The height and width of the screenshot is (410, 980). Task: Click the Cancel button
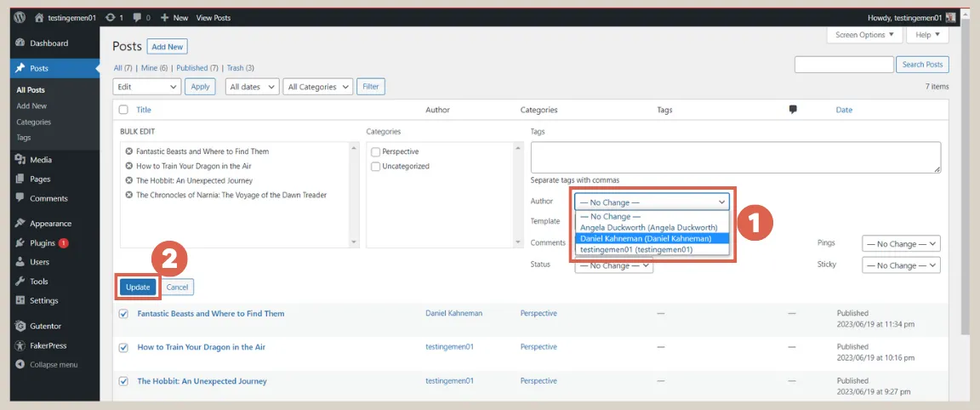(178, 287)
